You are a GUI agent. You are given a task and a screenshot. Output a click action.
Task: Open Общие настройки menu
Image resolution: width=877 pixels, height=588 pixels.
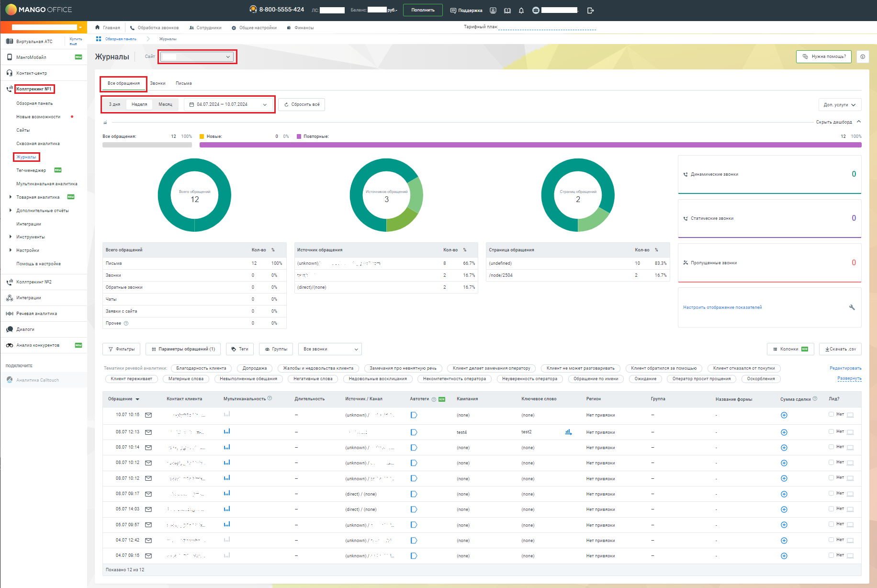point(254,28)
